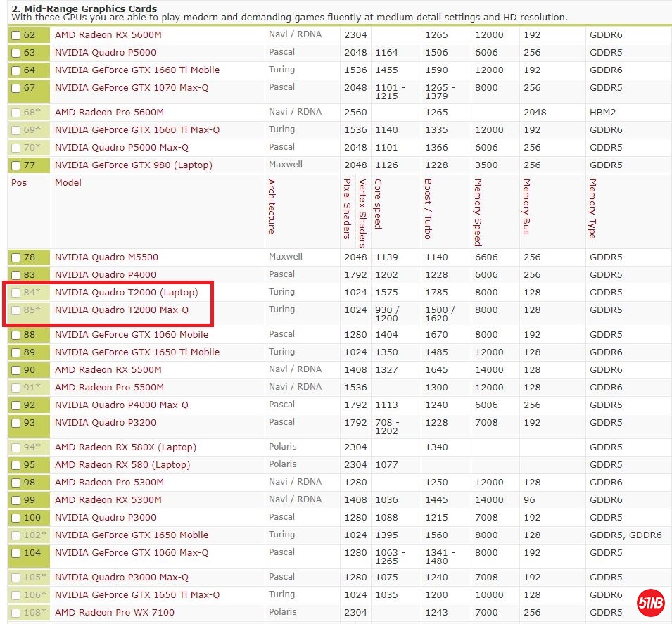Image resolution: width=672 pixels, height=624 pixels.
Task: Sort by the Memory Speed column header
Action: (478, 212)
